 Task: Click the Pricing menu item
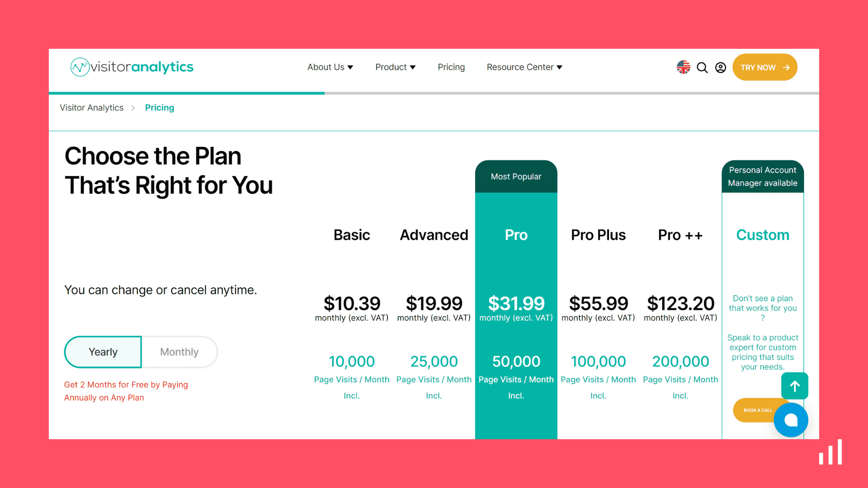click(x=451, y=67)
